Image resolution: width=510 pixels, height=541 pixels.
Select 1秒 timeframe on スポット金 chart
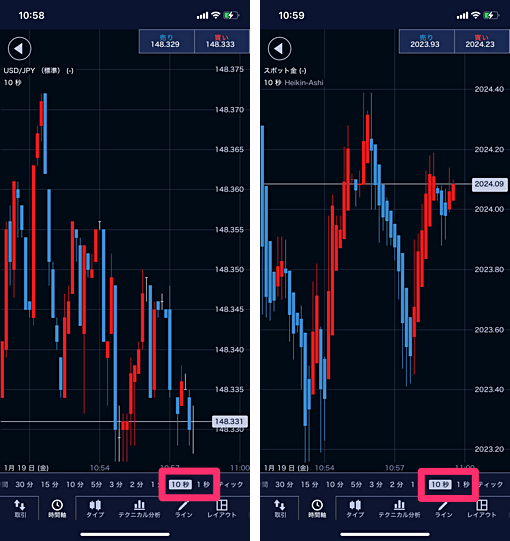tap(463, 484)
